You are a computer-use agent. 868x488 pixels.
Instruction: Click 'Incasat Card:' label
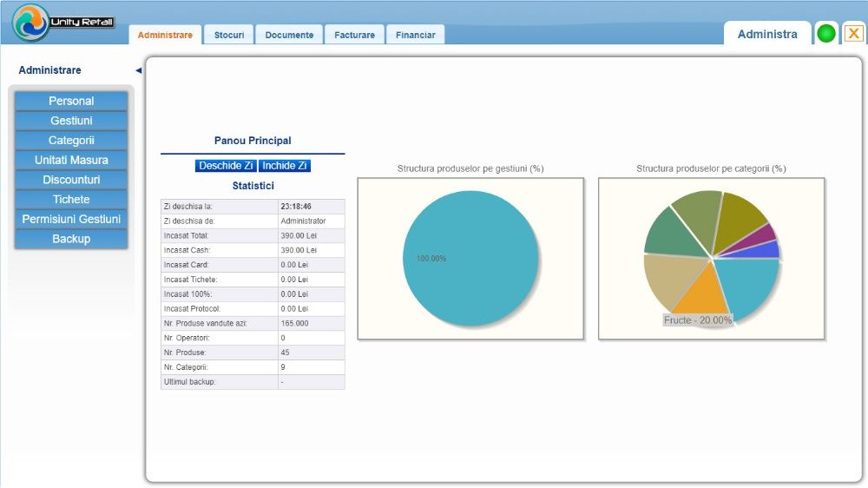186,265
